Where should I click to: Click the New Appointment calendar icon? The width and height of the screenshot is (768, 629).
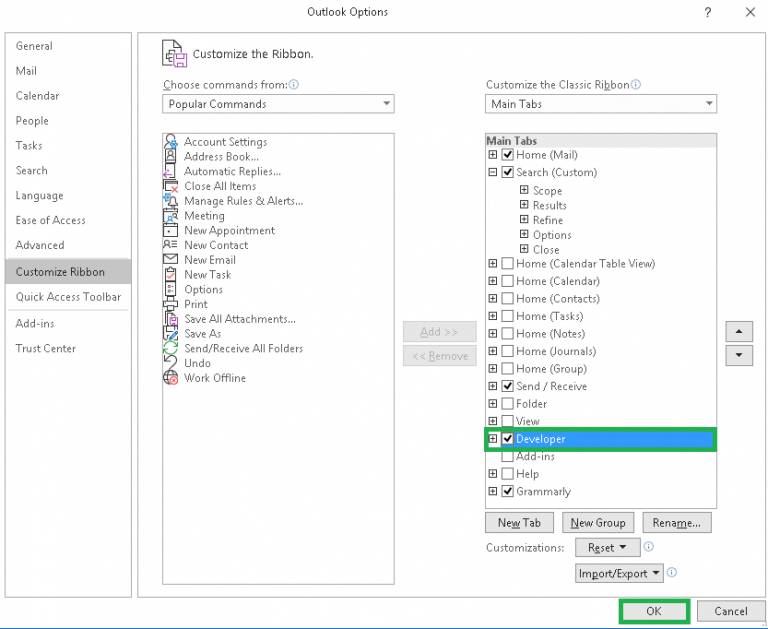click(x=170, y=230)
